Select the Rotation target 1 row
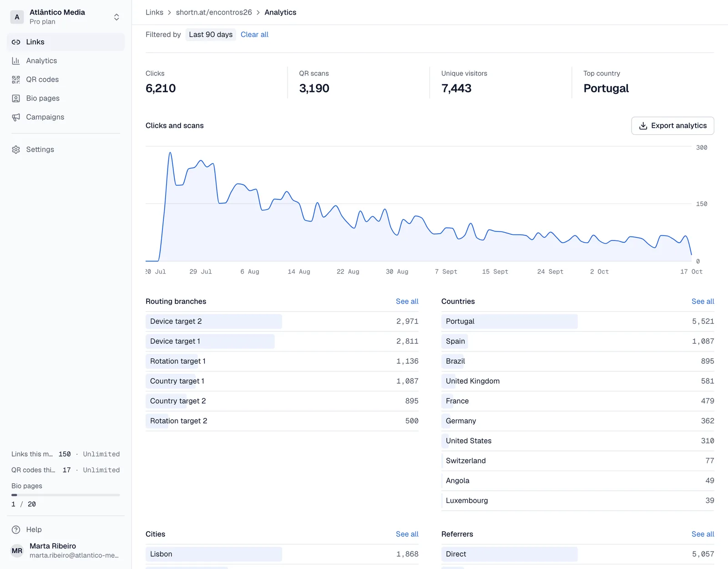The height and width of the screenshot is (569, 728). pos(282,361)
